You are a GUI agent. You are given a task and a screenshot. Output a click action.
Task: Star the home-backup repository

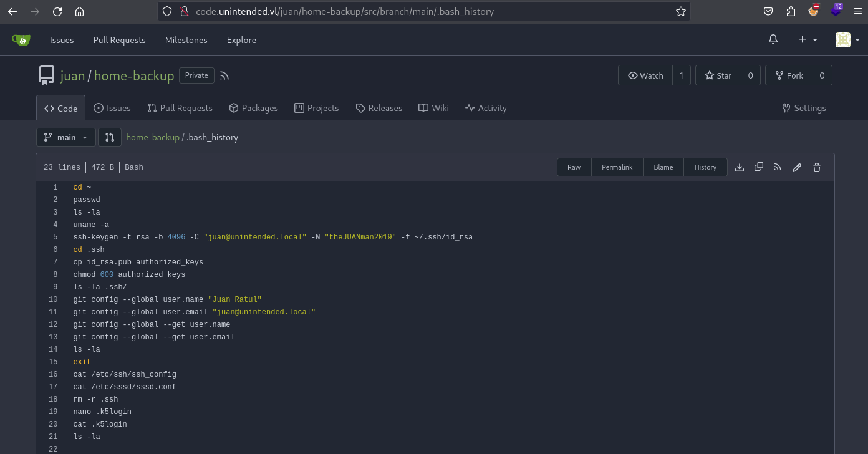click(718, 75)
